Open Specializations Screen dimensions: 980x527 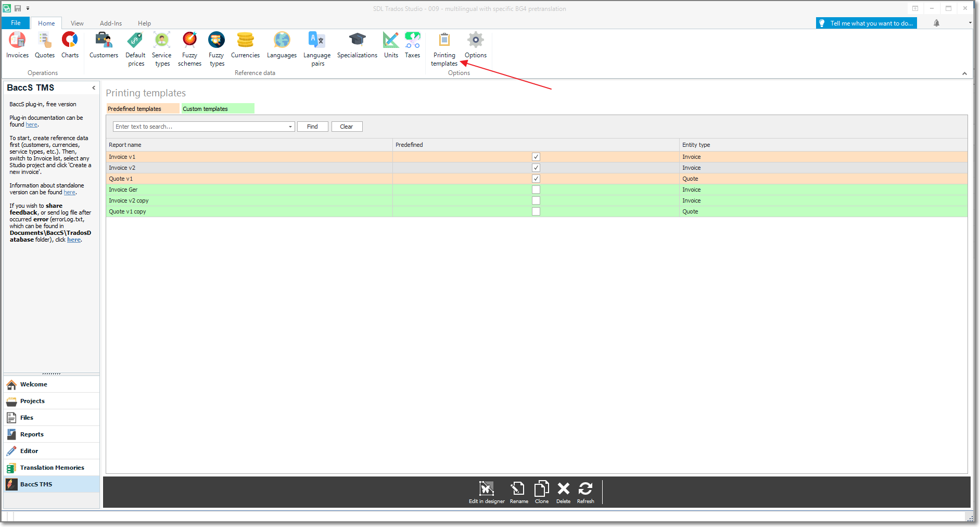click(x=357, y=45)
